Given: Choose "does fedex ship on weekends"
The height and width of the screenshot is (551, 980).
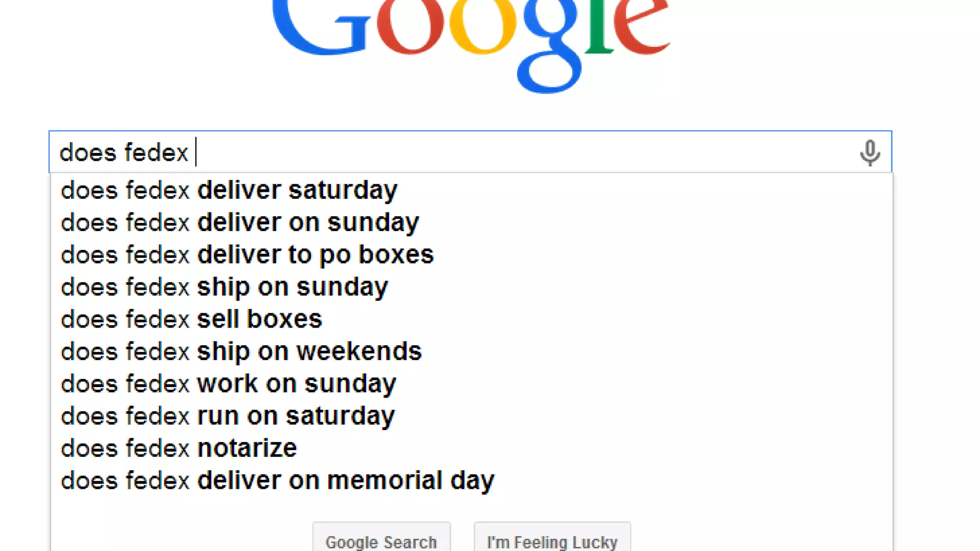Looking at the screenshot, I should pos(241,352).
